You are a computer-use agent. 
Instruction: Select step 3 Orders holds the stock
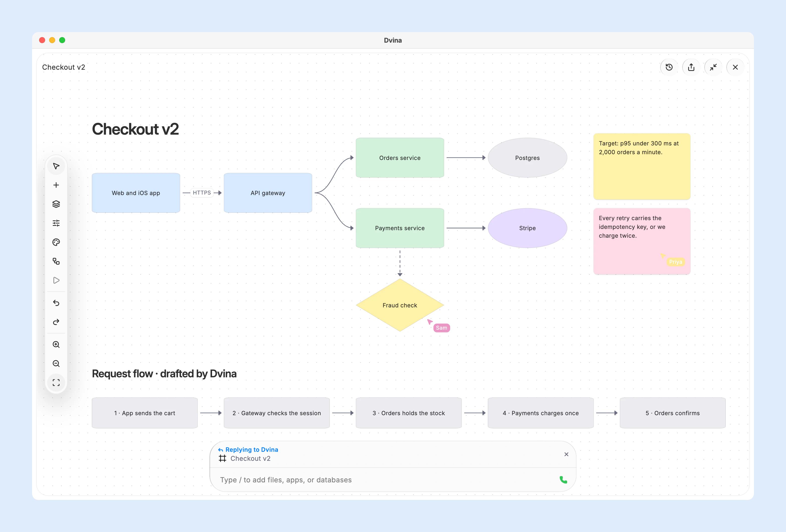(x=409, y=413)
